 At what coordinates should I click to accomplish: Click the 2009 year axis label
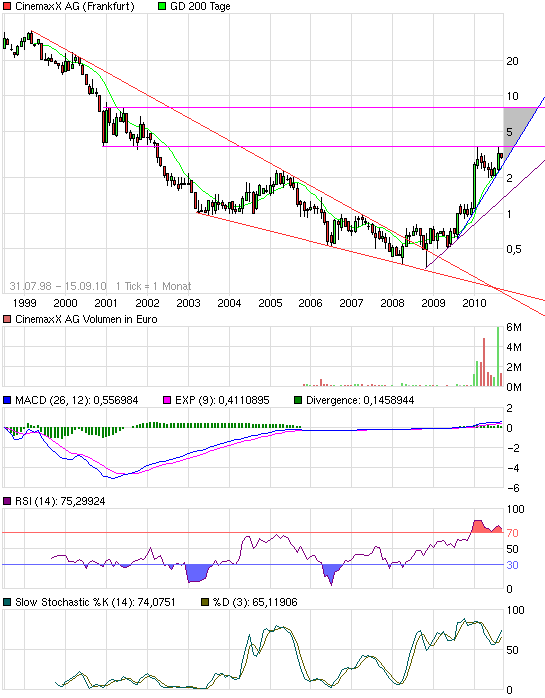(433, 303)
